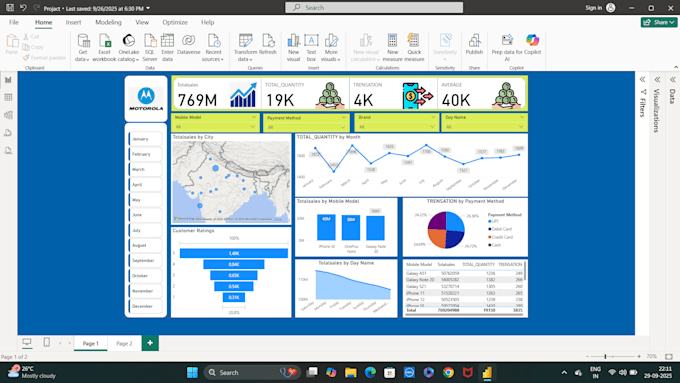This screenshot has width=680, height=383.
Task: Publish the report
Action: pyautogui.click(x=474, y=45)
